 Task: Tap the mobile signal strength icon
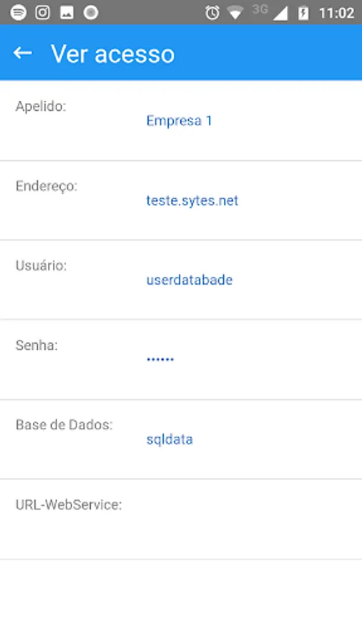tap(280, 14)
